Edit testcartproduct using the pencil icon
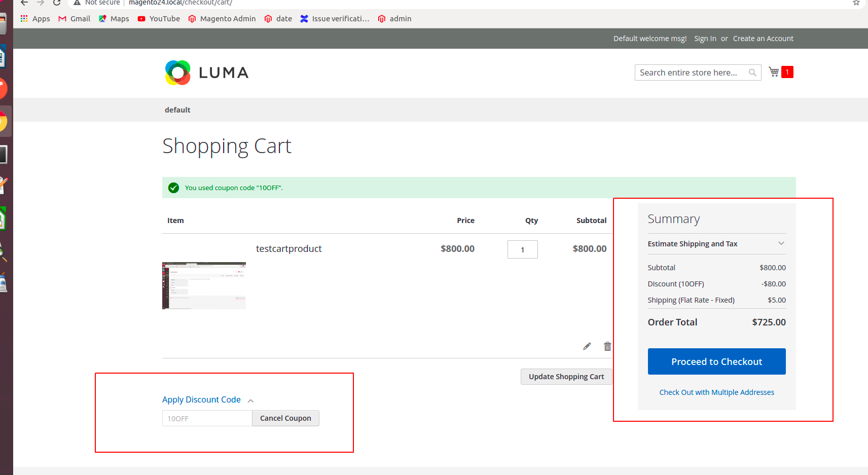 pos(587,346)
